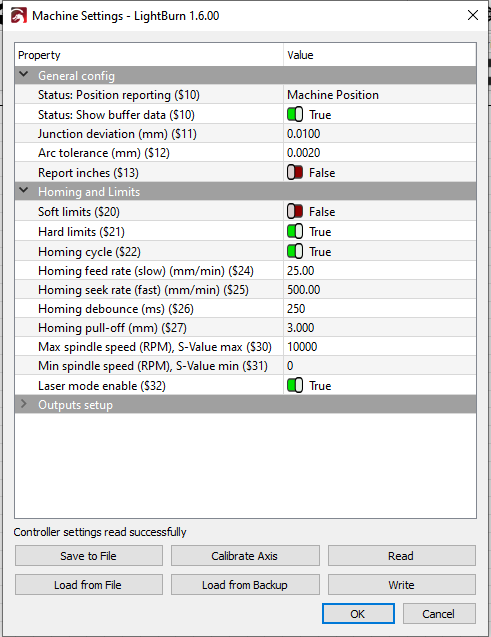Image resolution: width=491 pixels, height=637 pixels.
Task: Write settings to controller
Action: pyautogui.click(x=401, y=585)
